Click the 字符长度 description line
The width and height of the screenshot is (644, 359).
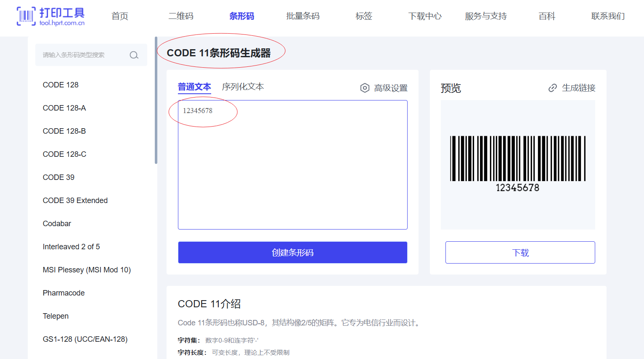click(233, 352)
